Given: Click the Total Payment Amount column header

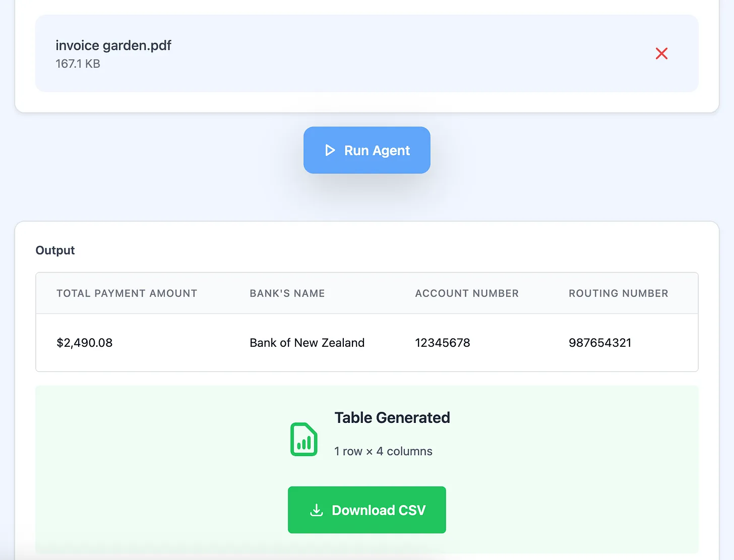Looking at the screenshot, I should [127, 293].
